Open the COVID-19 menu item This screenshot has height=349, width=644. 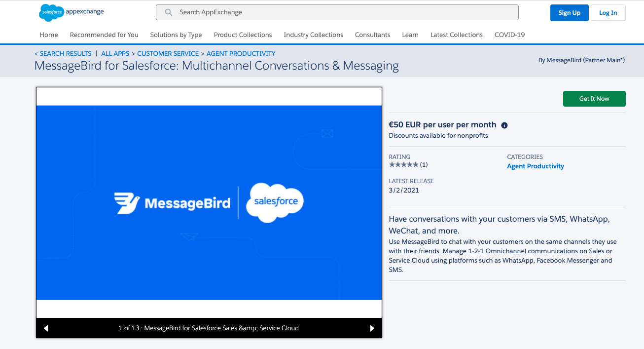pos(509,35)
